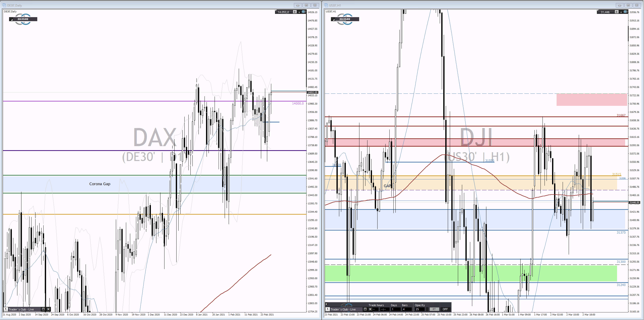
Task: Click the 31240 level label on US30 chart
Action: [621, 285]
